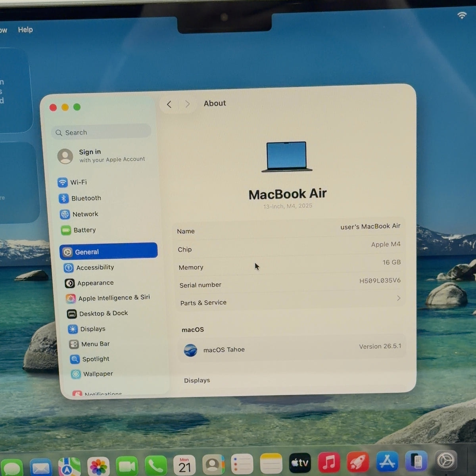
Task: Open Reminders from the Dock
Action: (x=242, y=464)
